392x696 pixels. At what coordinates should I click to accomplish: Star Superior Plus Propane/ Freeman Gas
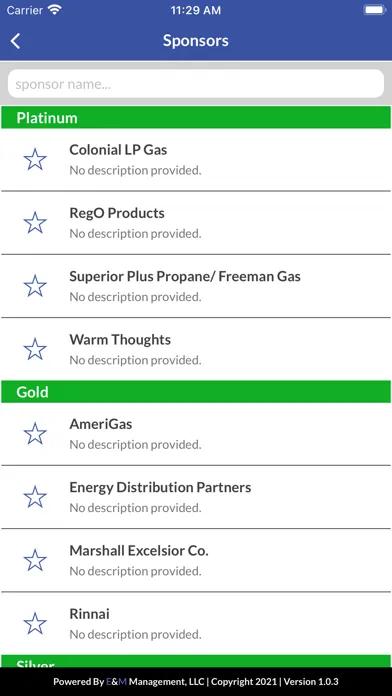[35, 286]
